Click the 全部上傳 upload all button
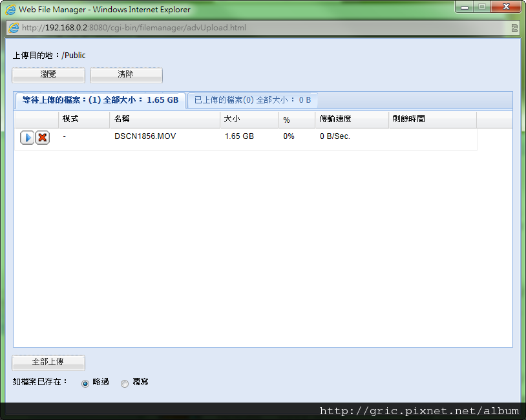526x420 pixels. (48, 362)
